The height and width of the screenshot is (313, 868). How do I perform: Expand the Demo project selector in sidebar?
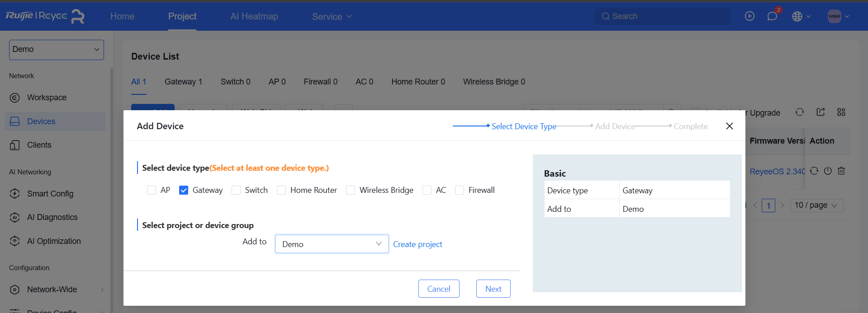pos(57,50)
